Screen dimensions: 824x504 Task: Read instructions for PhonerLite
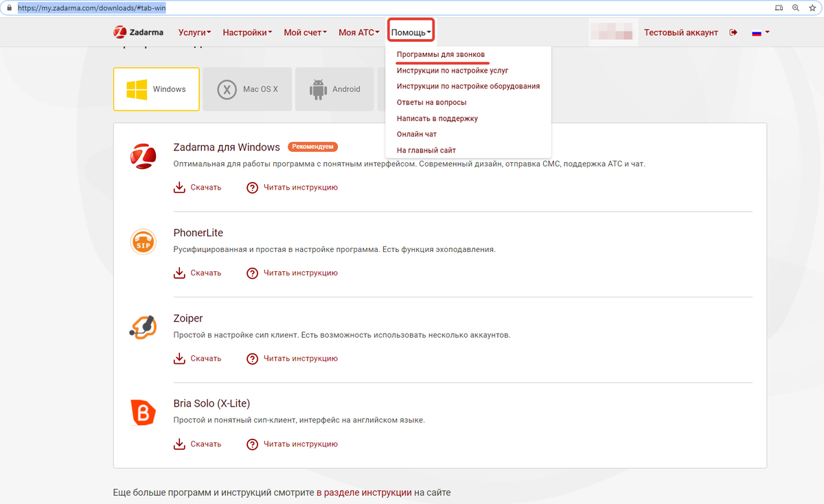pyautogui.click(x=301, y=273)
